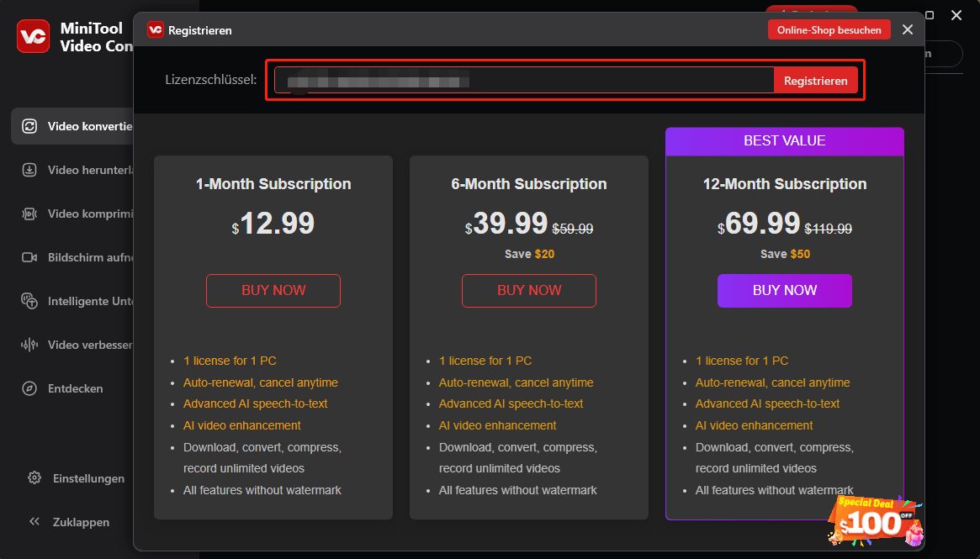Click AI video enhancement in 6-Month plan
This screenshot has height=559, width=980.
click(x=497, y=425)
